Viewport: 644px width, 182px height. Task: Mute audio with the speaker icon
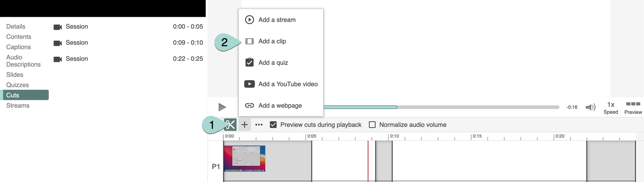(x=590, y=107)
